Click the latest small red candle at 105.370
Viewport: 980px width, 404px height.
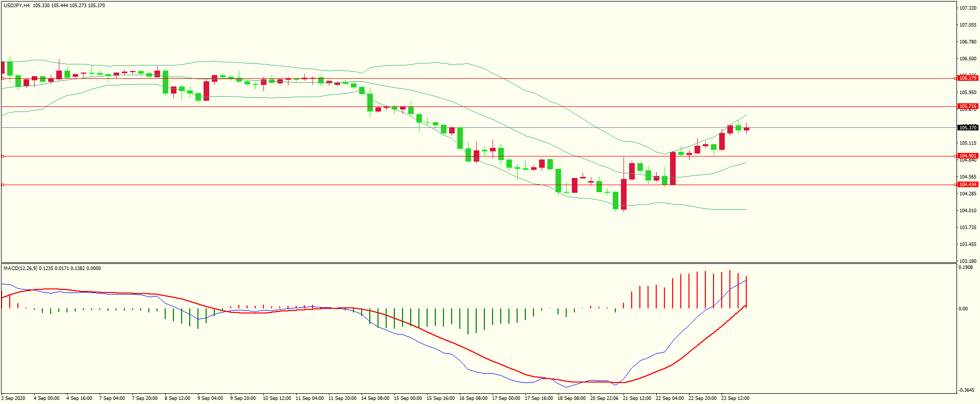click(746, 129)
